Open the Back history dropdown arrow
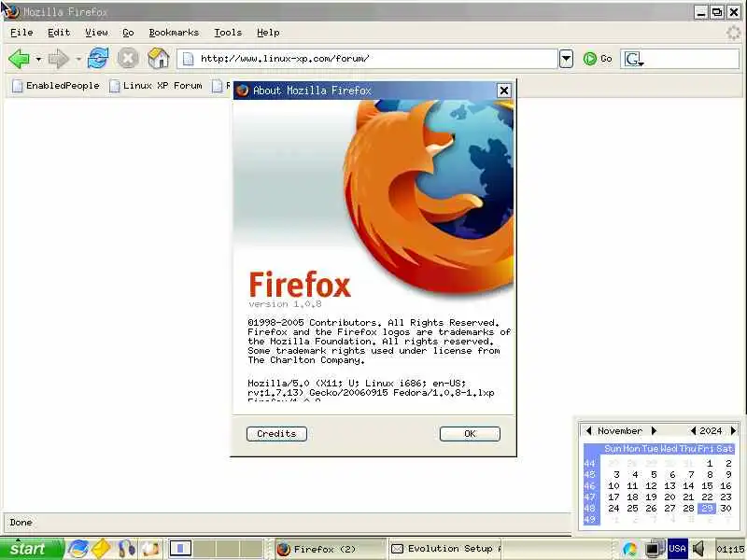Image resolution: width=747 pixels, height=560 pixels. tap(38, 60)
